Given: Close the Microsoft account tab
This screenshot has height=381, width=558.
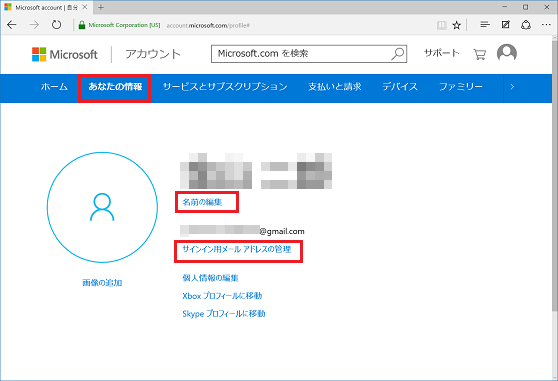Looking at the screenshot, I should point(85,7).
